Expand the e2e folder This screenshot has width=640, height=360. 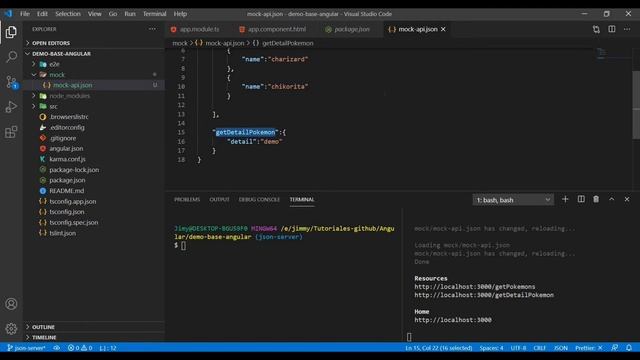coord(54,64)
